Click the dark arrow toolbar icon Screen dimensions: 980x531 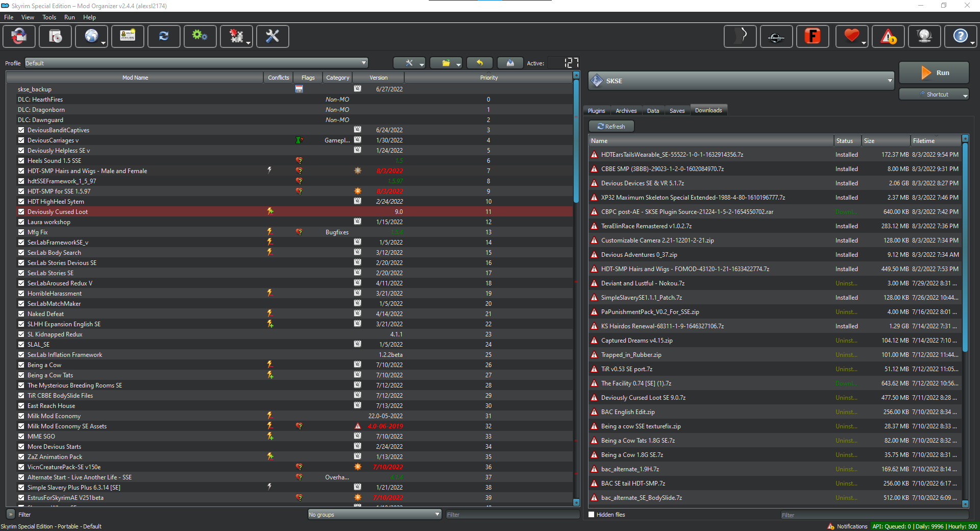point(740,37)
